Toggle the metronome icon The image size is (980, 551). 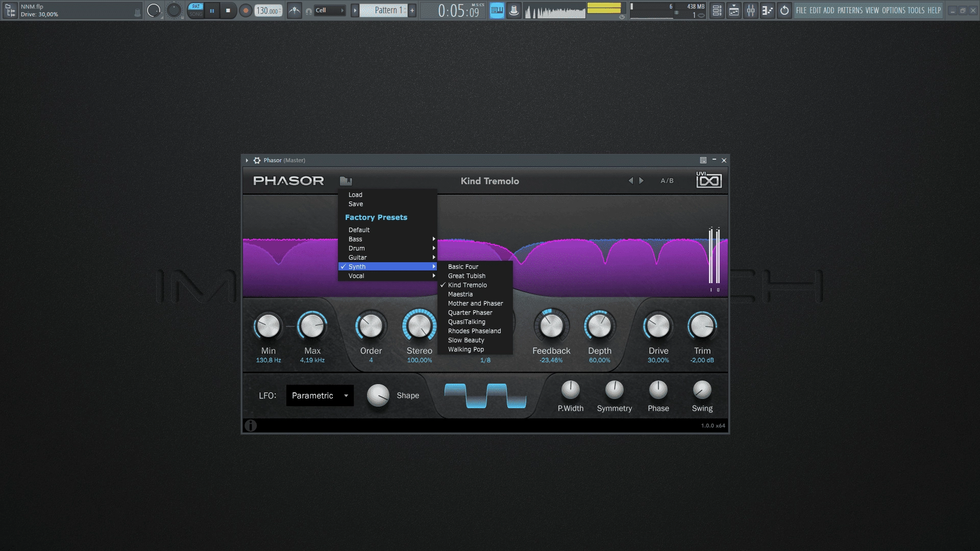click(295, 10)
